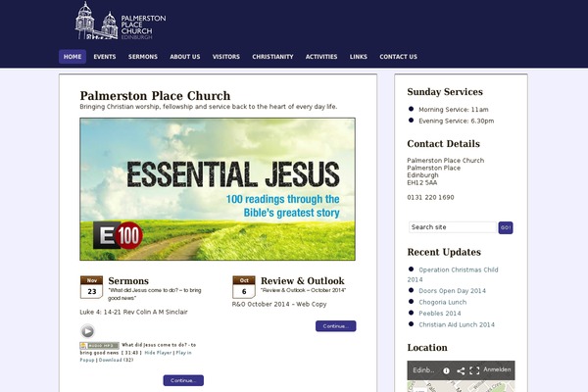
Task: Open the Christianity menu item
Action: tap(272, 57)
